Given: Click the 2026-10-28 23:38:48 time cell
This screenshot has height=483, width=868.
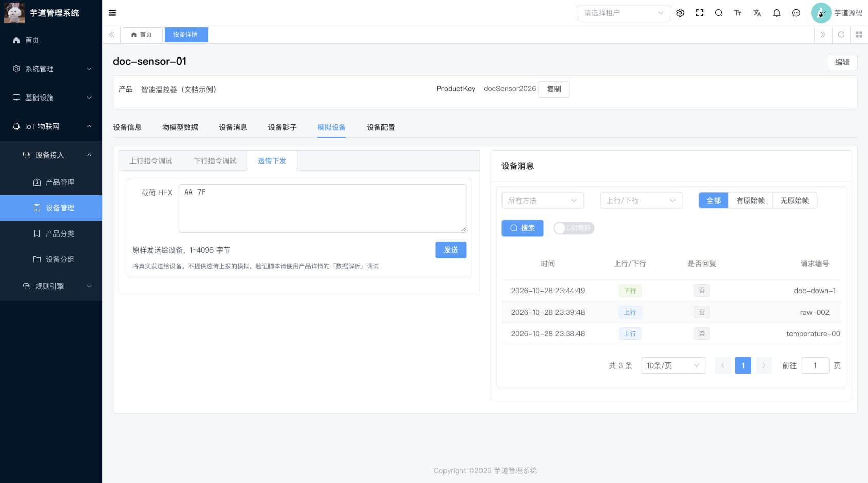Looking at the screenshot, I should point(548,334).
